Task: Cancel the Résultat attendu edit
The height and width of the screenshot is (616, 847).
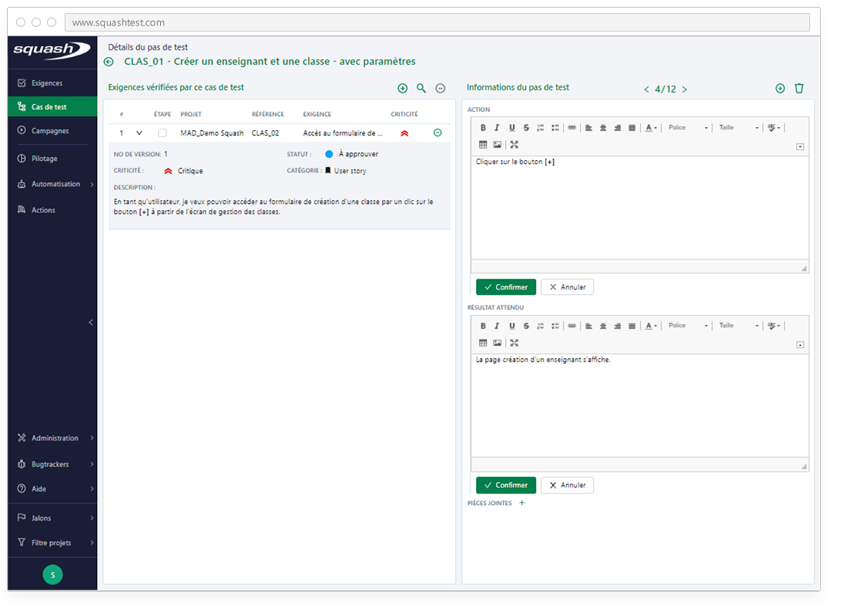Action: point(567,485)
